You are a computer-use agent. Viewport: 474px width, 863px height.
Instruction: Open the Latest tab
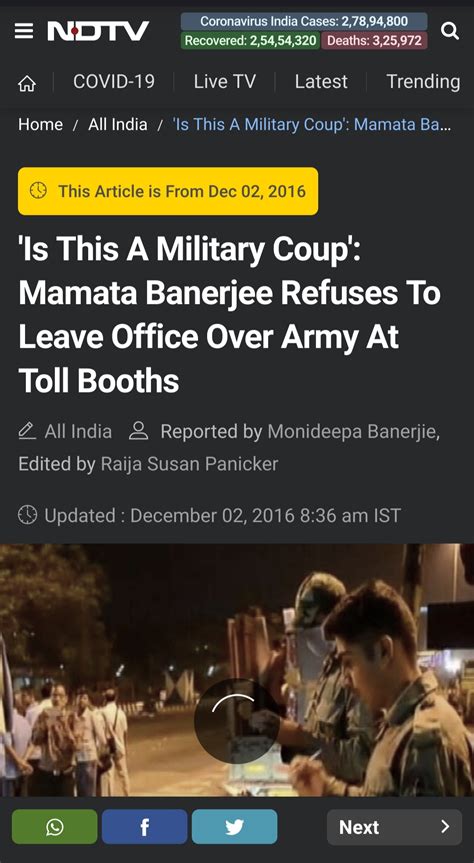pyautogui.click(x=321, y=81)
